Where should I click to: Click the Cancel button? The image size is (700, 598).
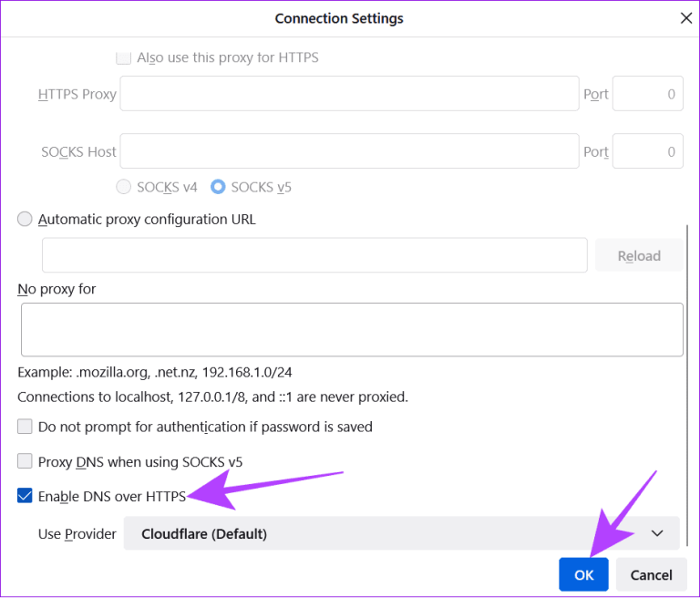click(651, 574)
